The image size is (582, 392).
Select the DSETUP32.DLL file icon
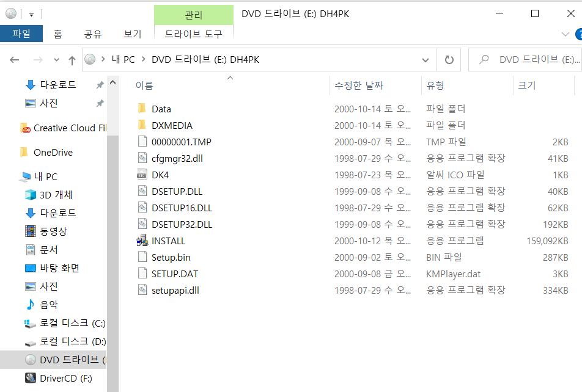(x=142, y=224)
